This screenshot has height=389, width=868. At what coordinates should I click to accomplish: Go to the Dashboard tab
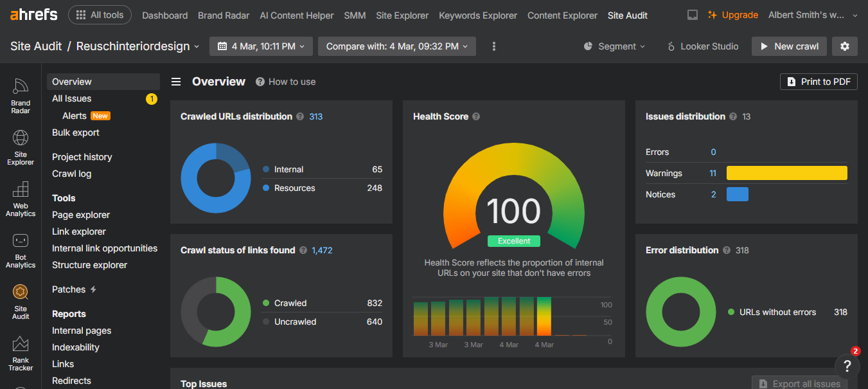click(165, 15)
